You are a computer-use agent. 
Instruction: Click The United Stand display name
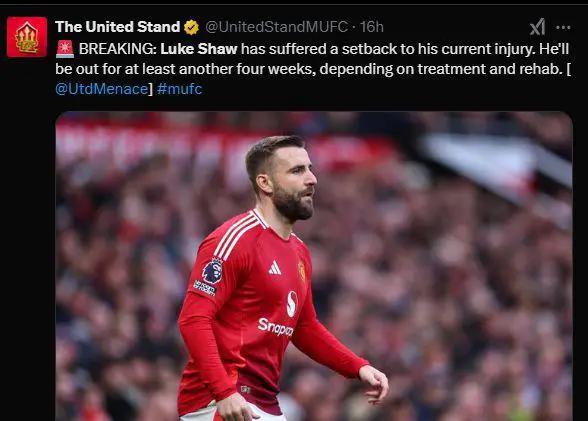pos(117,27)
